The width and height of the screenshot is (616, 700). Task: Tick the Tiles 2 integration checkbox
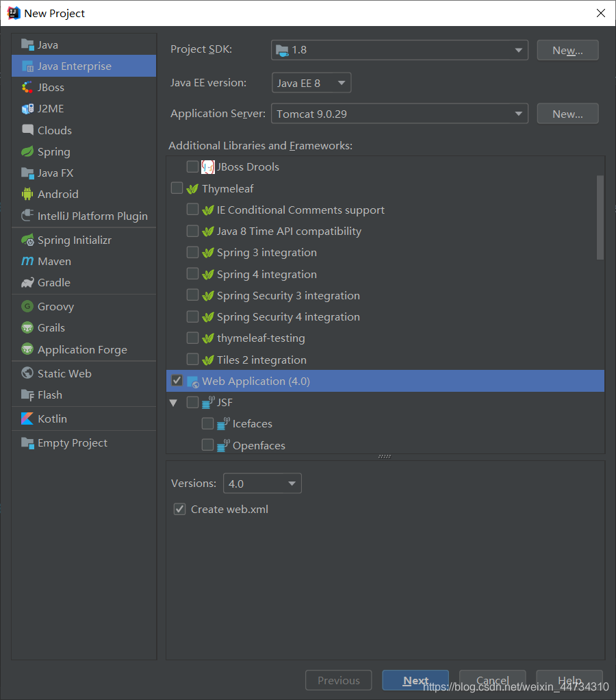193,359
